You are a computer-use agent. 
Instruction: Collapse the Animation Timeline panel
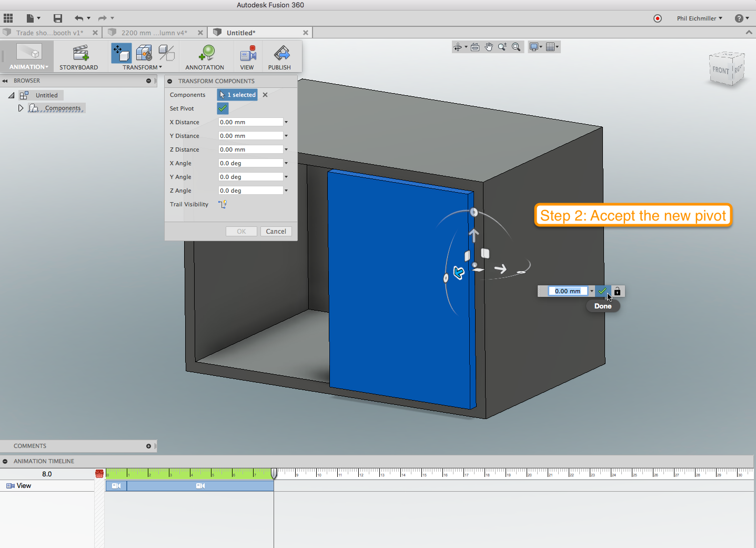point(5,461)
